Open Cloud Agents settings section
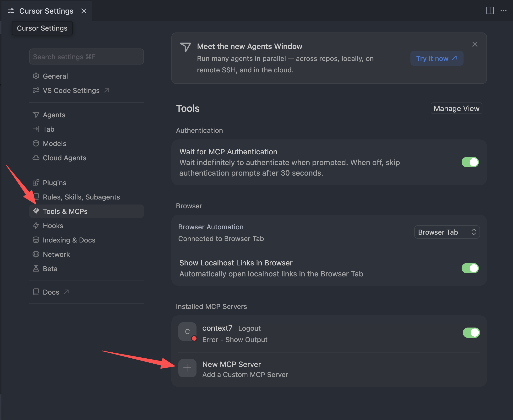Image resolution: width=513 pixels, height=420 pixels. [x=87, y=158]
